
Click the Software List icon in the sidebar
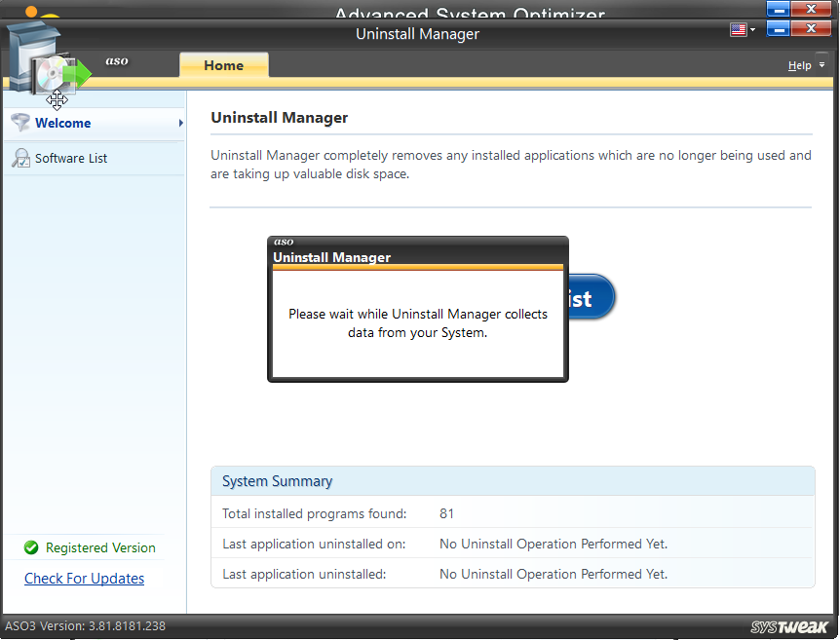(19, 158)
